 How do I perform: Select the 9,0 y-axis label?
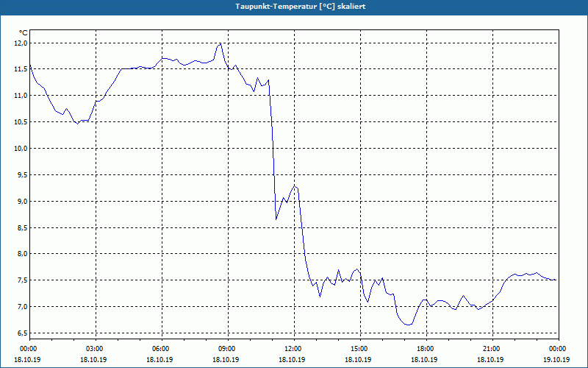[x=22, y=202]
